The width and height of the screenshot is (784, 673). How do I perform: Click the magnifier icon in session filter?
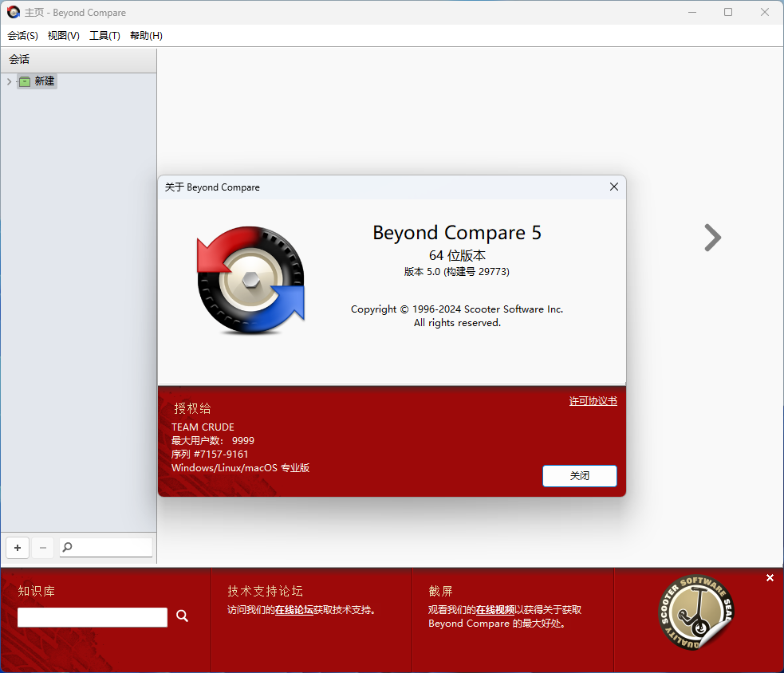point(67,548)
